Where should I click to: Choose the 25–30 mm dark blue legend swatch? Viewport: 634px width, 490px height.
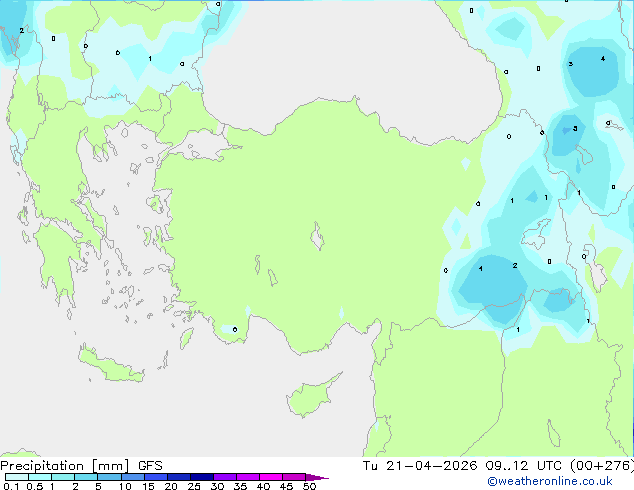coord(202,477)
